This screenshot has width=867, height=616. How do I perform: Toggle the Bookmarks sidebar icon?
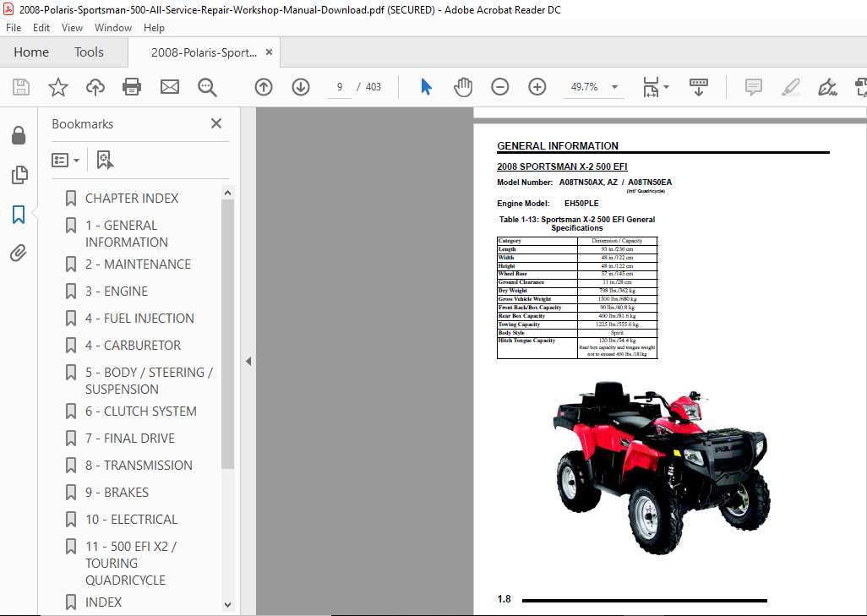[19, 215]
